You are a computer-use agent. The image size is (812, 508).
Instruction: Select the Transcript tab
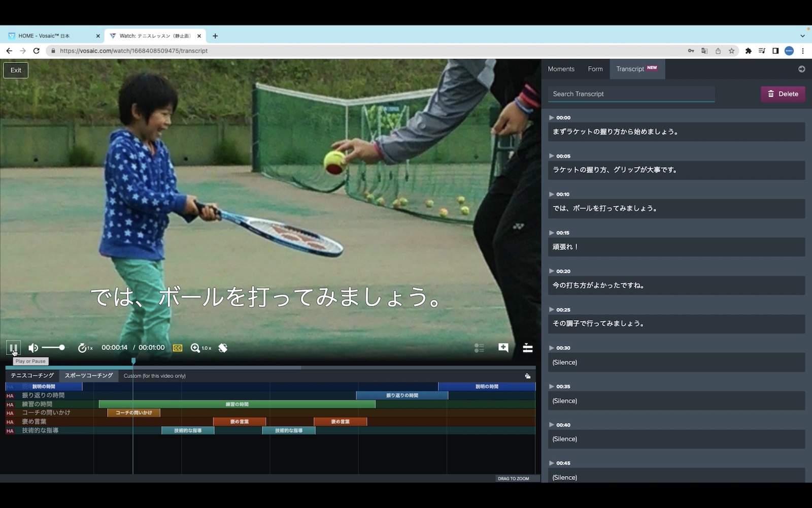637,69
